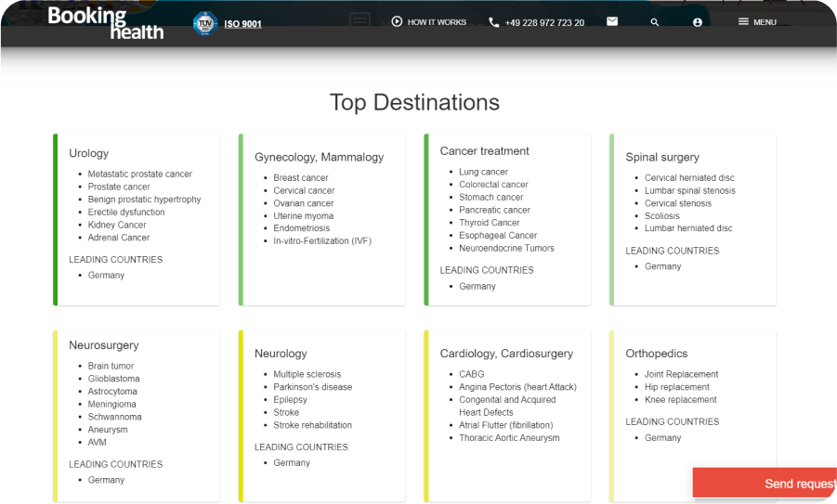
Task: Select Colorectal cancer
Action: click(x=494, y=185)
